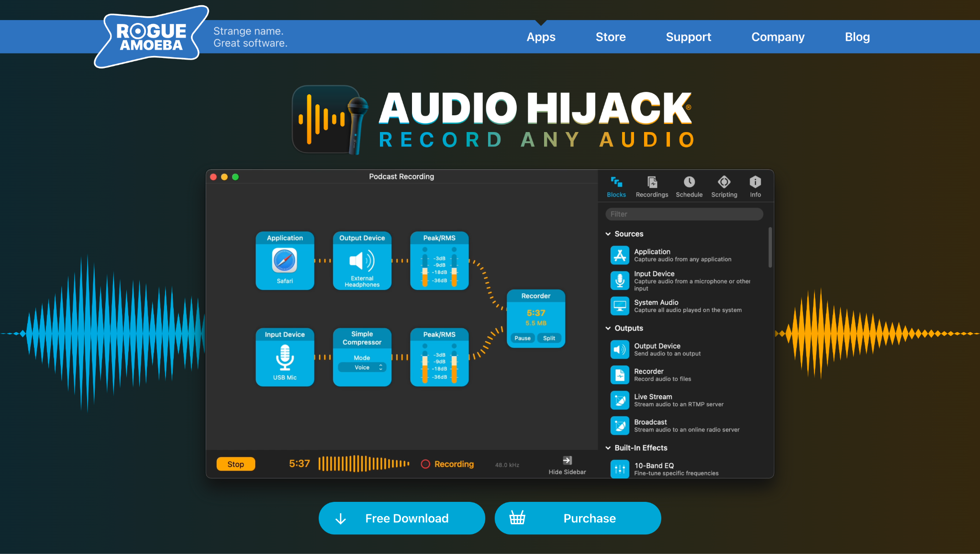Image resolution: width=980 pixels, height=554 pixels.
Task: Click the Safari Application block
Action: click(285, 261)
